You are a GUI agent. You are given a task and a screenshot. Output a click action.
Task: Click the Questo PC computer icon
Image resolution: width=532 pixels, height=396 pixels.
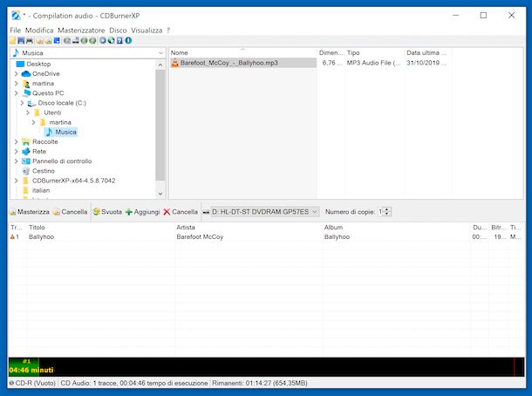[x=26, y=93]
